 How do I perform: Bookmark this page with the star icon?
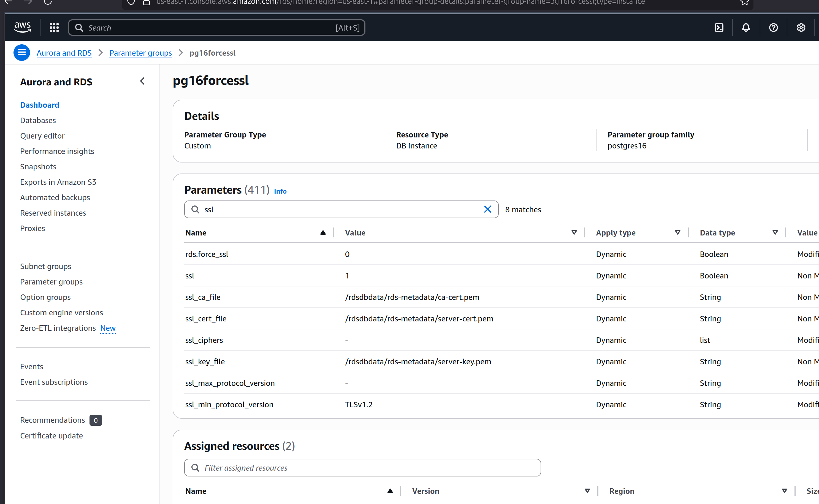tap(745, 2)
